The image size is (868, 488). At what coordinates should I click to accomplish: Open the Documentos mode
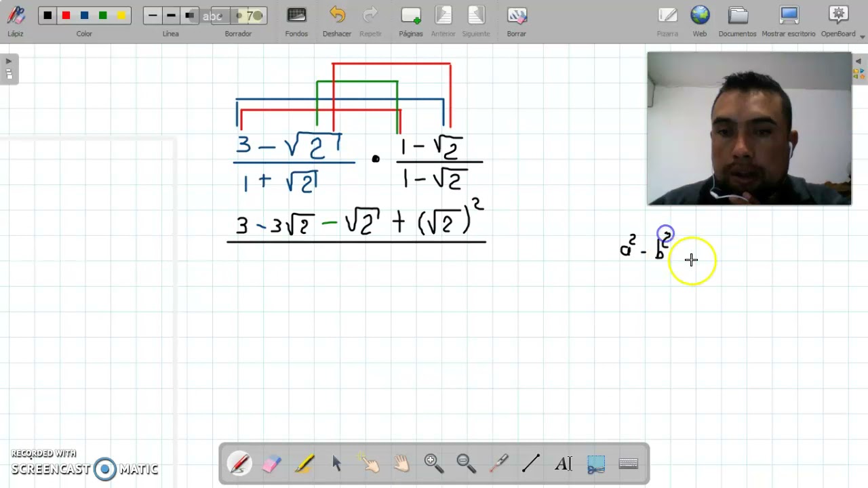pyautogui.click(x=738, y=20)
